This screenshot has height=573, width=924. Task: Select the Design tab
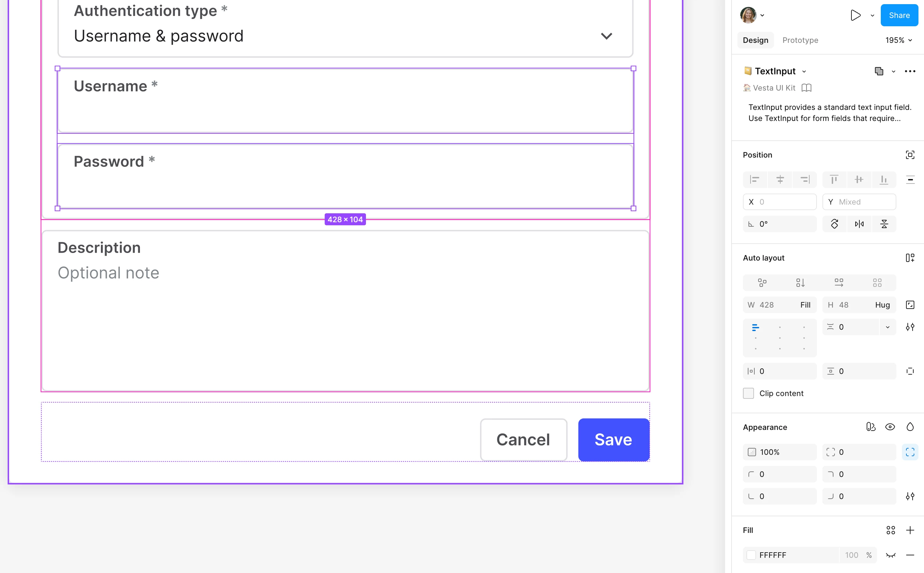pos(755,40)
